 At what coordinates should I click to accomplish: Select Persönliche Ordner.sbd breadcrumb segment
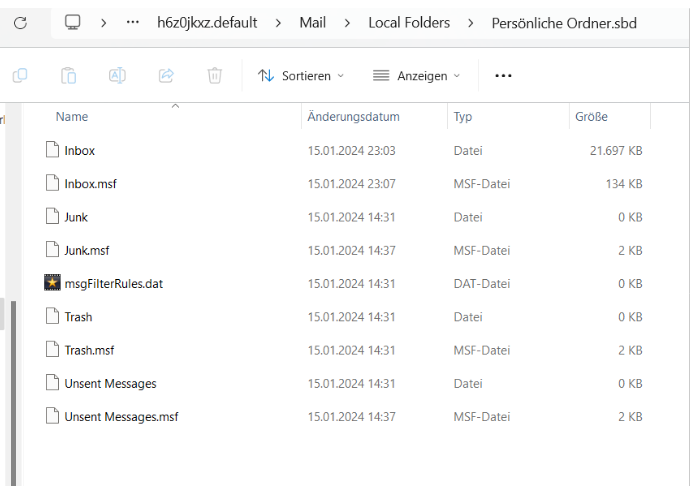pos(564,23)
